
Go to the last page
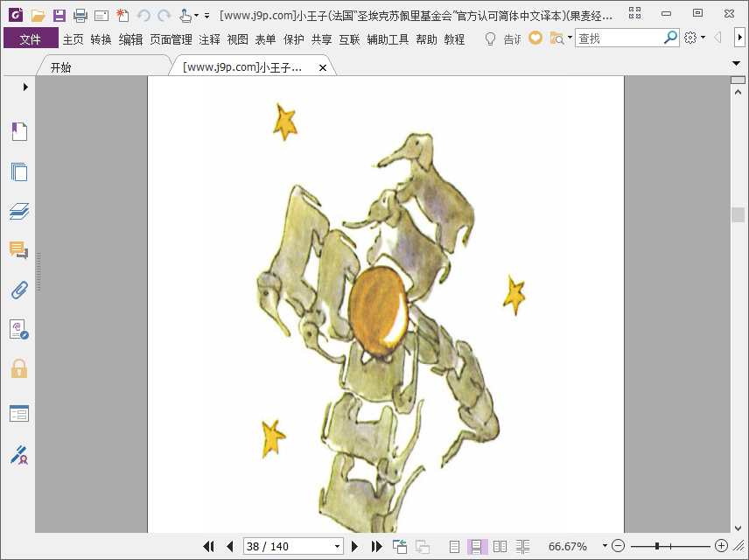(x=376, y=546)
